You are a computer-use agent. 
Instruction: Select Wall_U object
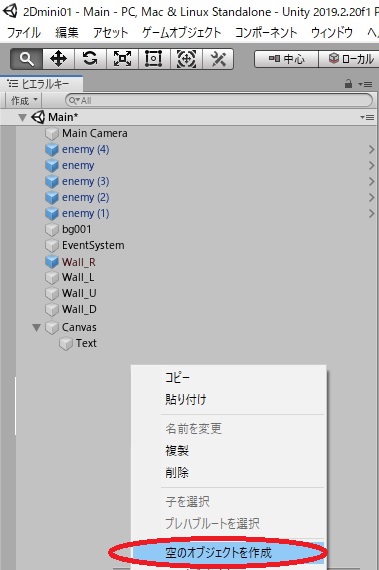click(79, 293)
